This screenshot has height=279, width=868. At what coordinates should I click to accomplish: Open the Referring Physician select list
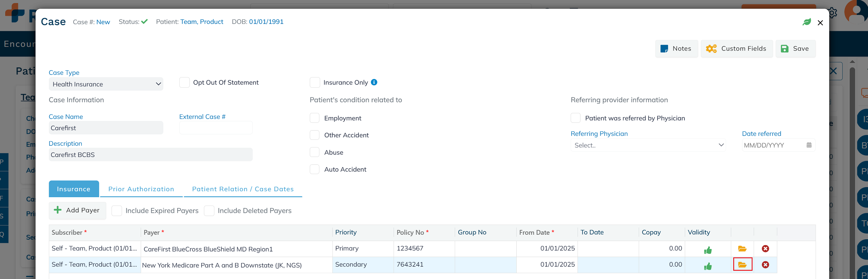coord(648,145)
